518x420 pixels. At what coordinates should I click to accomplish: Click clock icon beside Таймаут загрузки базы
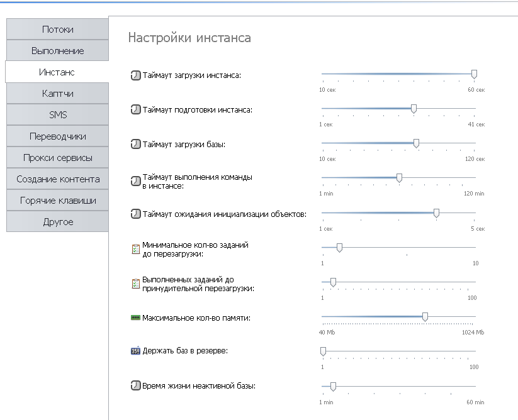[135, 145]
